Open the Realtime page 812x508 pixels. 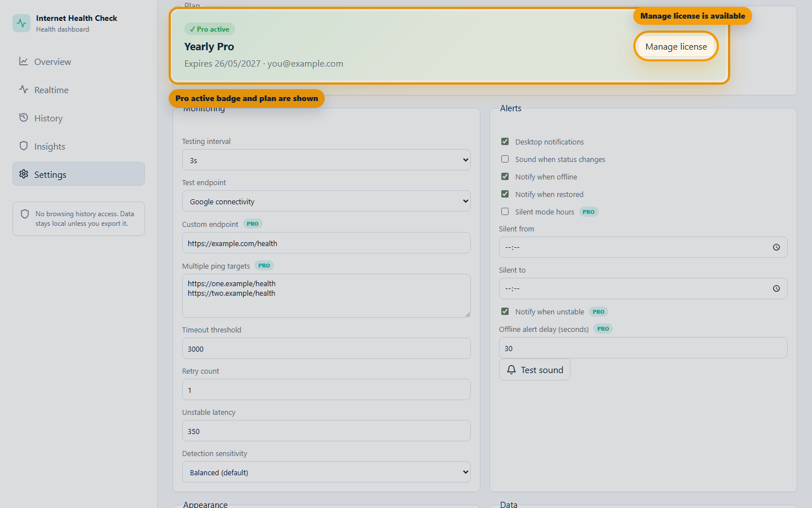(78, 90)
